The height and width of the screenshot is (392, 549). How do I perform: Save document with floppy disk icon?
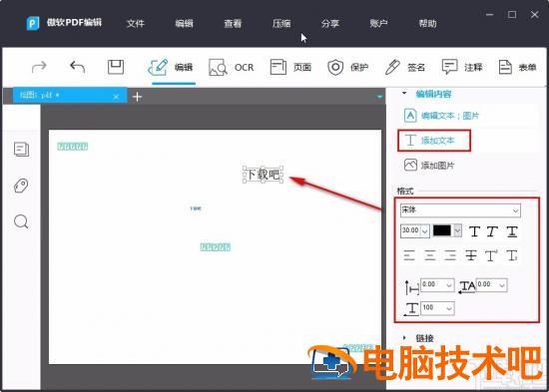pos(116,67)
